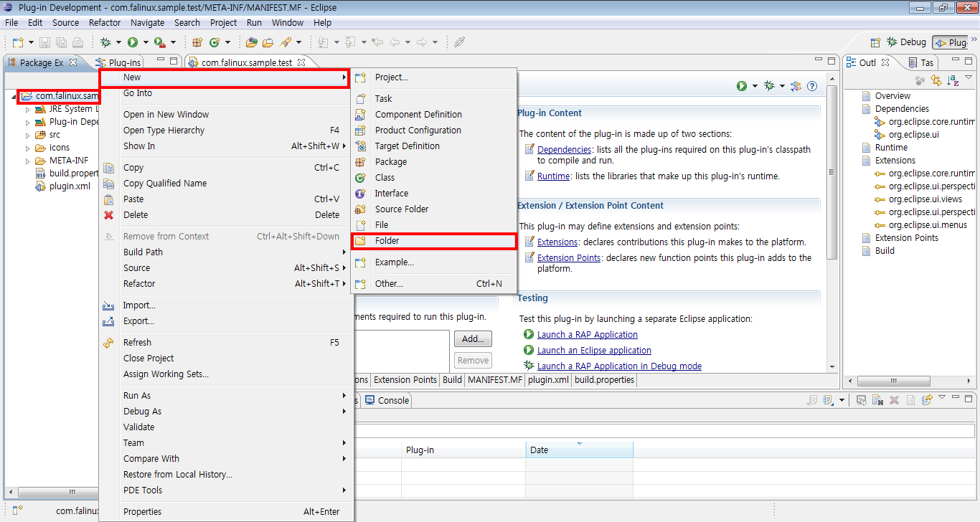Viewport: 980px width, 522px height.
Task: Switch to the Tasks tab near Outline
Action: tap(922, 62)
